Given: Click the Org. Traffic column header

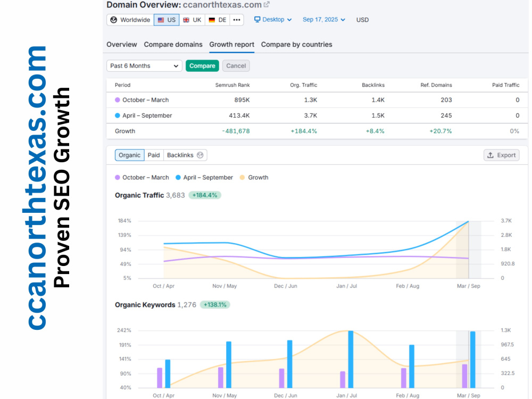Looking at the screenshot, I should click(x=304, y=85).
